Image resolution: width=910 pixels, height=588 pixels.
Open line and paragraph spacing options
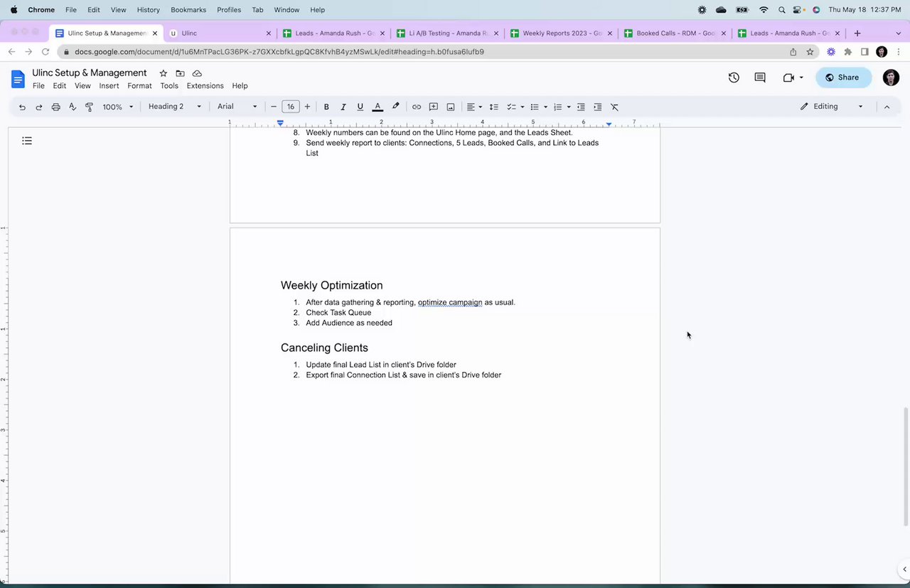(x=494, y=107)
